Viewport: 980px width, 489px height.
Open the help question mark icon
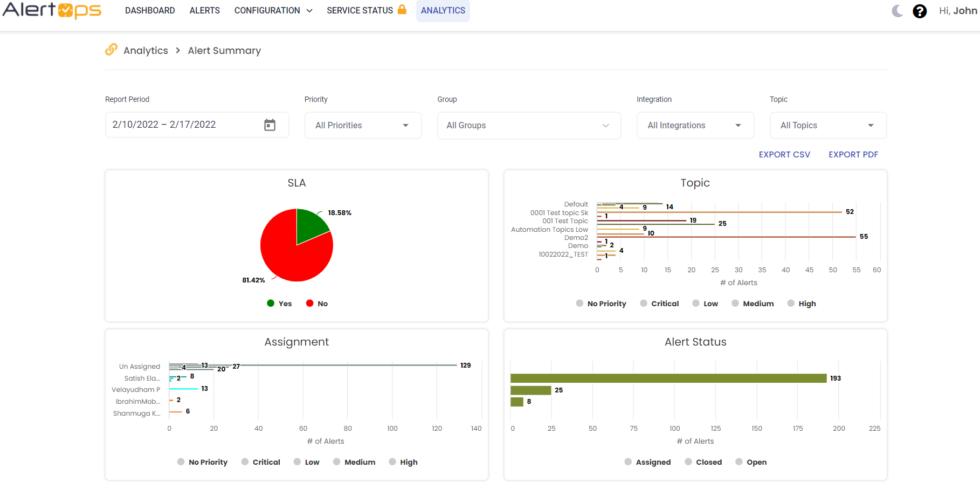point(920,11)
